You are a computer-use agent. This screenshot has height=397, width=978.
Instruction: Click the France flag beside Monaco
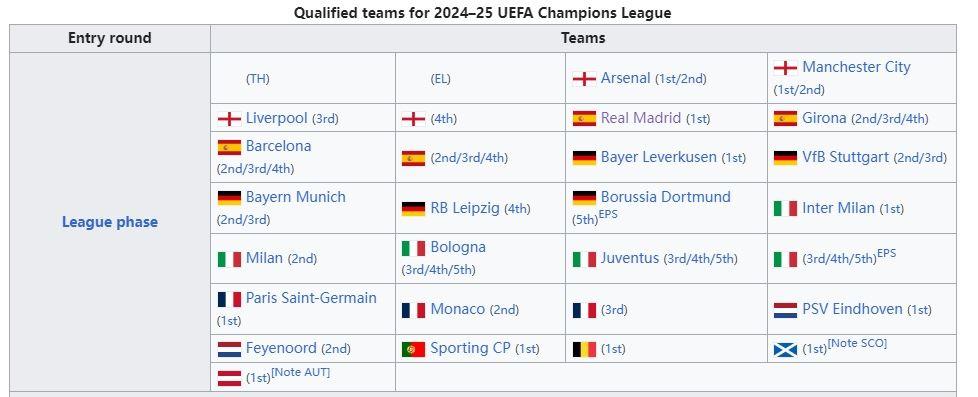point(413,310)
